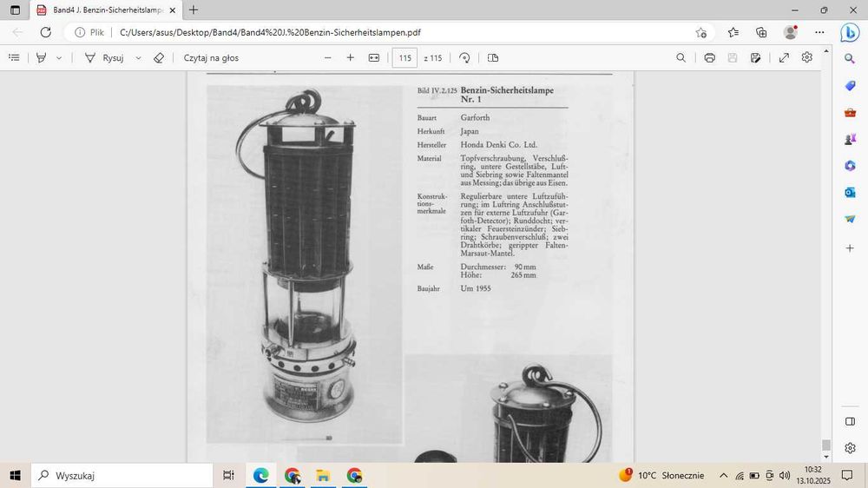Open a new browser tab
Image resolution: width=868 pixels, height=488 pixels.
194,10
